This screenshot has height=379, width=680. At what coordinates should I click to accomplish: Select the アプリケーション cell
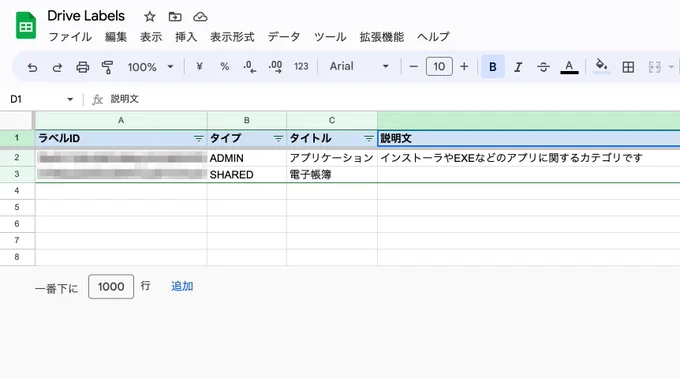332,158
